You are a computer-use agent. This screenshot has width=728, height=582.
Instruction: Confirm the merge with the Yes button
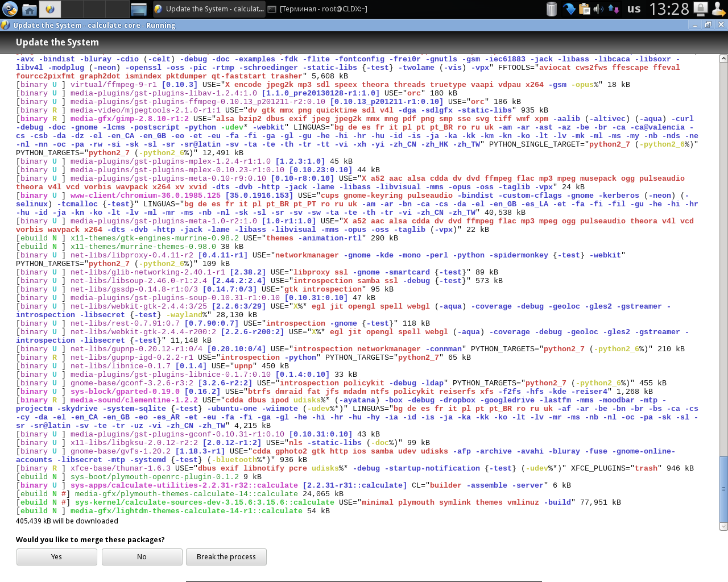(x=56, y=557)
